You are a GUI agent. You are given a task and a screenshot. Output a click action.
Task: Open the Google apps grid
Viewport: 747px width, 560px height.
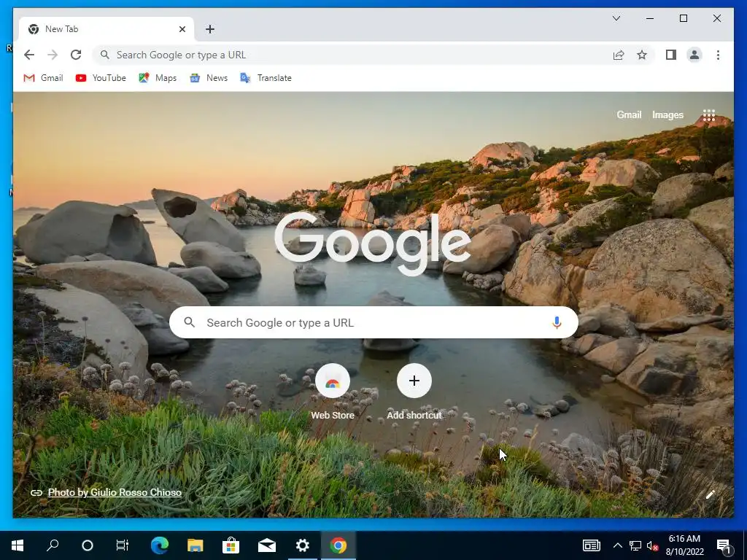(709, 114)
